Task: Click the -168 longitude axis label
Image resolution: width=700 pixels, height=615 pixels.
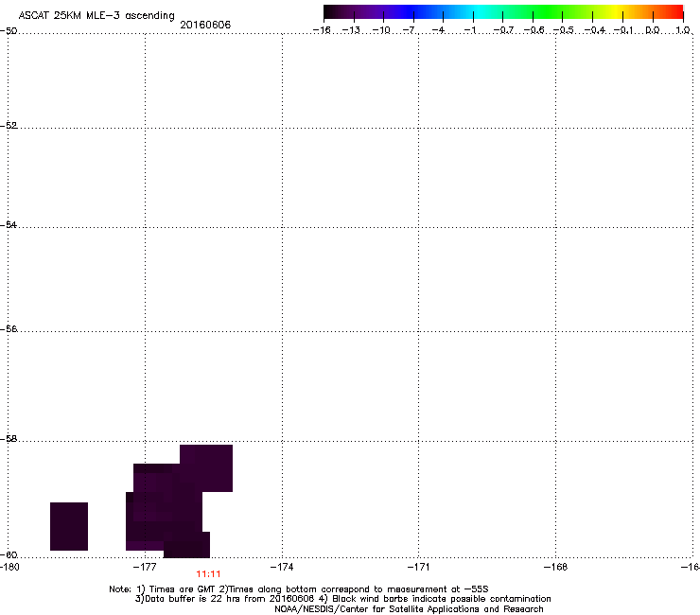Action: click(x=556, y=567)
